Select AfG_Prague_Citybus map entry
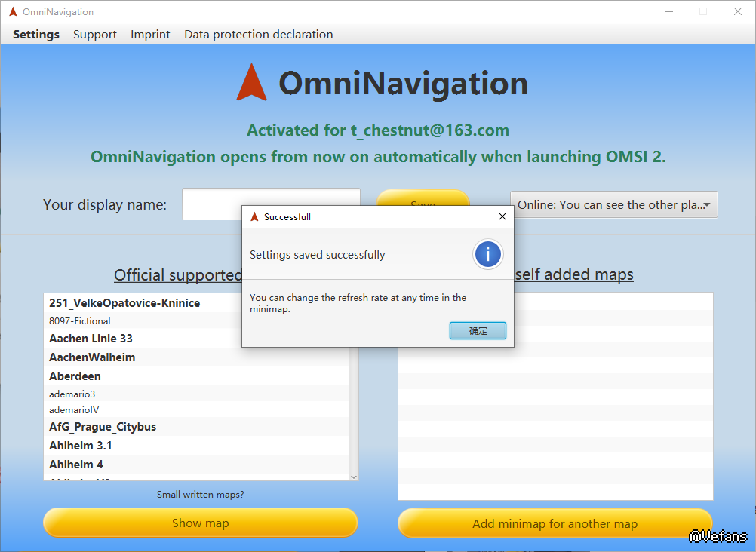 click(x=195, y=427)
